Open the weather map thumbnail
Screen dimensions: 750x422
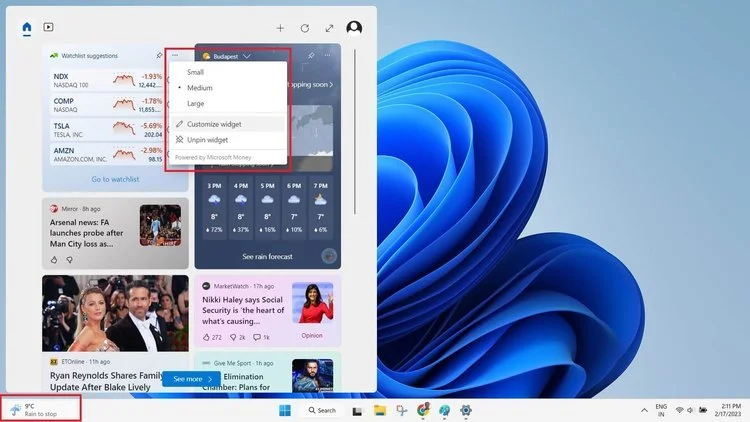[311, 132]
